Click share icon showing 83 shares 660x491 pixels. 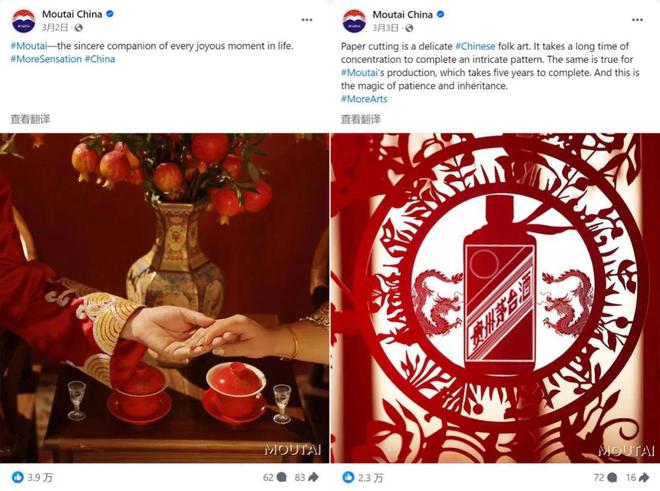click(314, 477)
